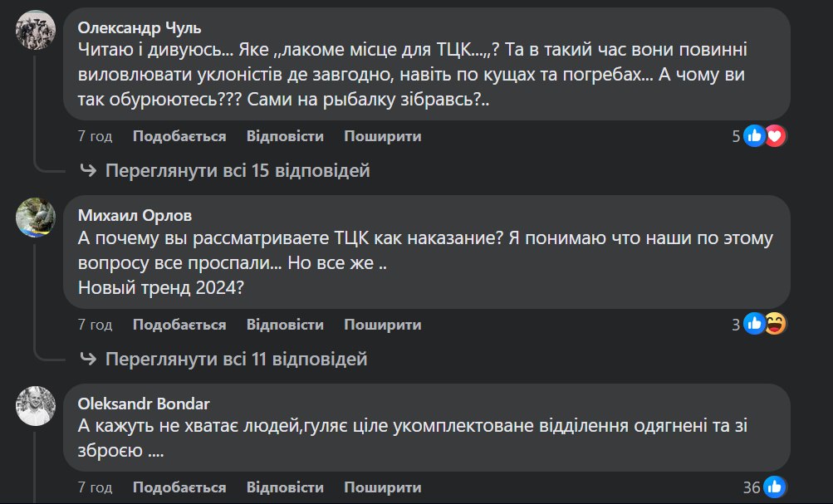Click Олександр Чуль's profile avatar

pyautogui.click(x=37, y=31)
